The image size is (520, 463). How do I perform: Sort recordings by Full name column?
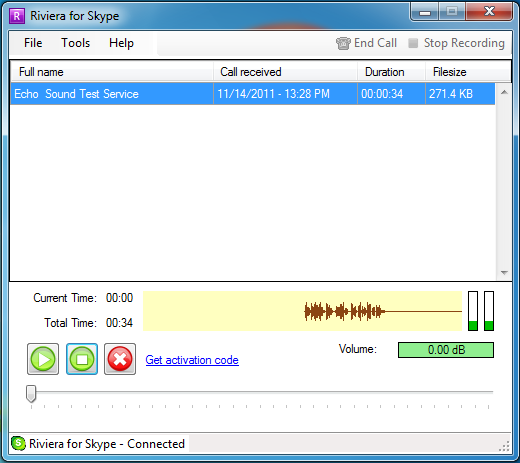pos(112,72)
